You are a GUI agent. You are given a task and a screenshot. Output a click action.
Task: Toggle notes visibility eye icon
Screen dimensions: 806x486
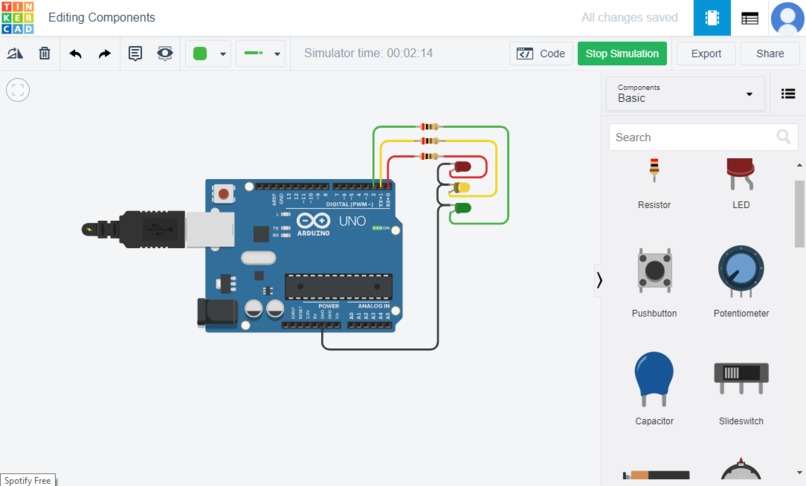[x=165, y=53]
